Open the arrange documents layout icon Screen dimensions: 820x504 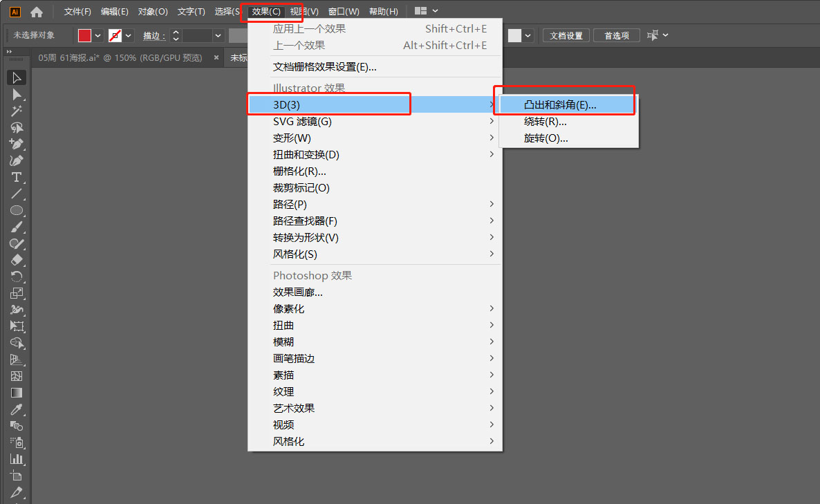click(x=420, y=11)
